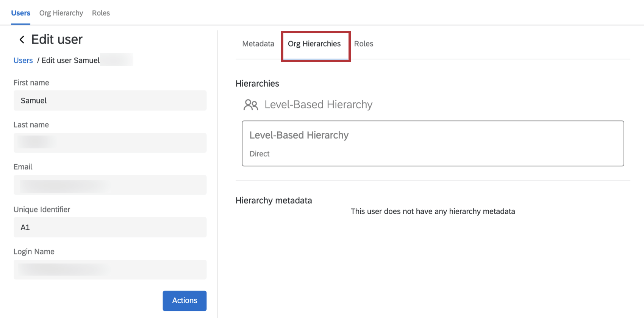Open the Roles tab next to Org Hierarchies
The image size is (644, 318).
[363, 44]
